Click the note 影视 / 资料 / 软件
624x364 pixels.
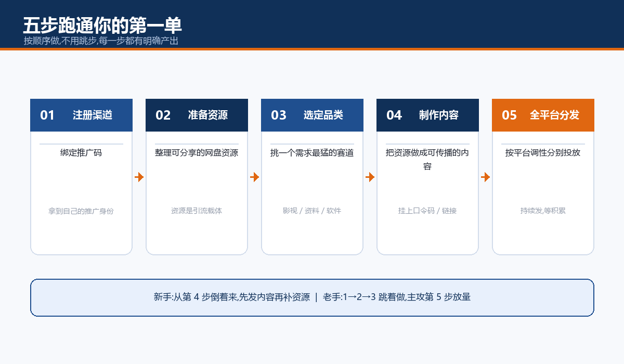click(x=312, y=211)
